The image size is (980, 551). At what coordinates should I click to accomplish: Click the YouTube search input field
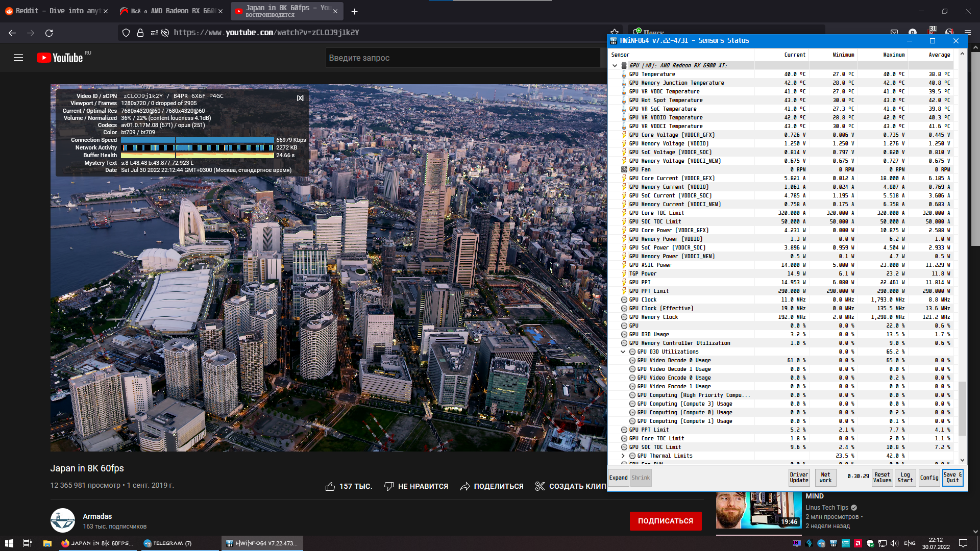tap(459, 58)
